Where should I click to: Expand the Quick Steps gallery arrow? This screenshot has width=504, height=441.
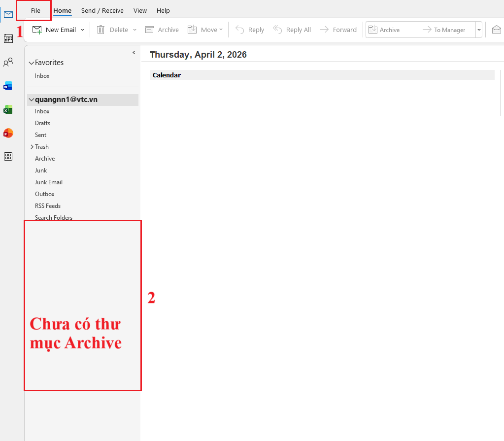(479, 30)
